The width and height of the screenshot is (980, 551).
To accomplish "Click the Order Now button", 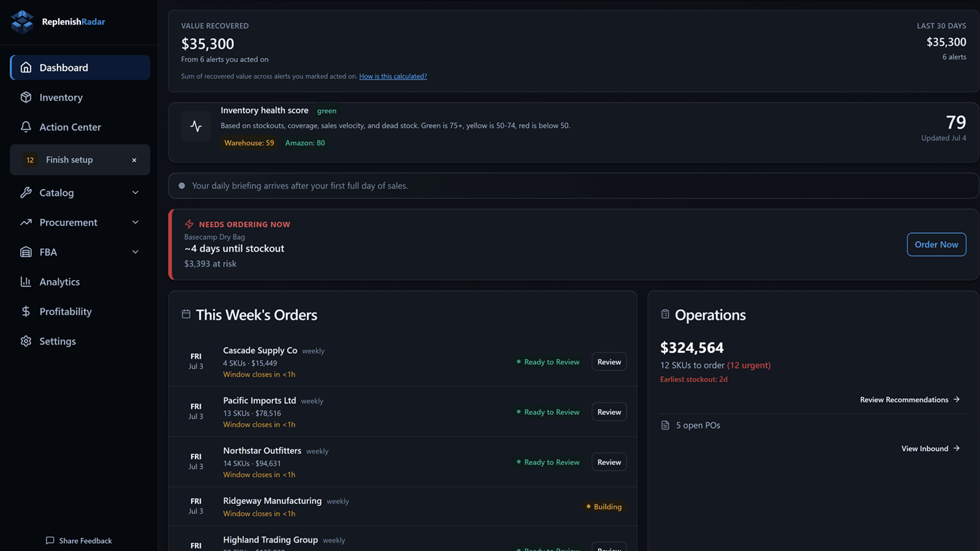I will click(937, 244).
